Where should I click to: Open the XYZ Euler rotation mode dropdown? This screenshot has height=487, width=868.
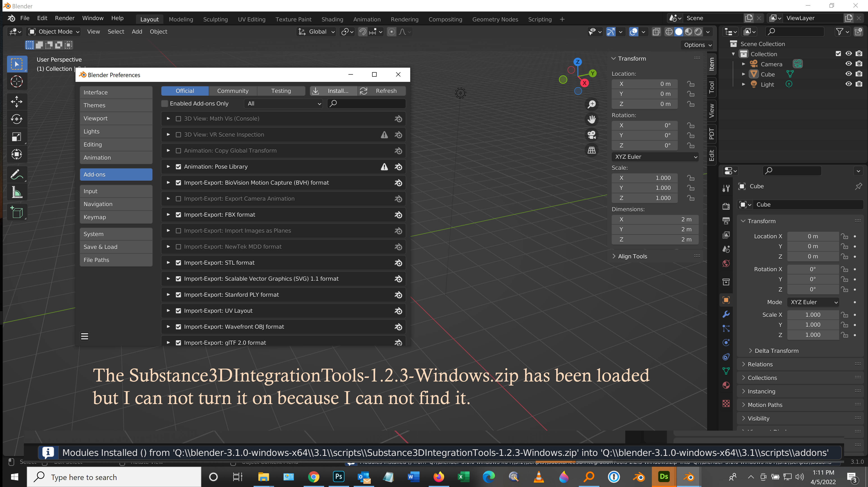click(x=655, y=157)
